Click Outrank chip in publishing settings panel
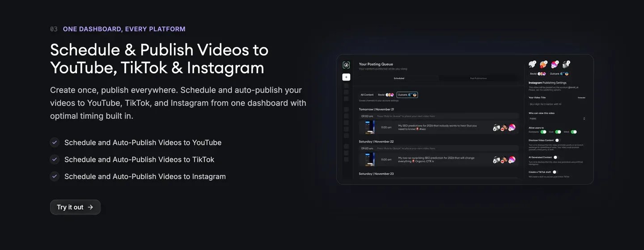This screenshot has height=250, width=644. tap(559, 74)
